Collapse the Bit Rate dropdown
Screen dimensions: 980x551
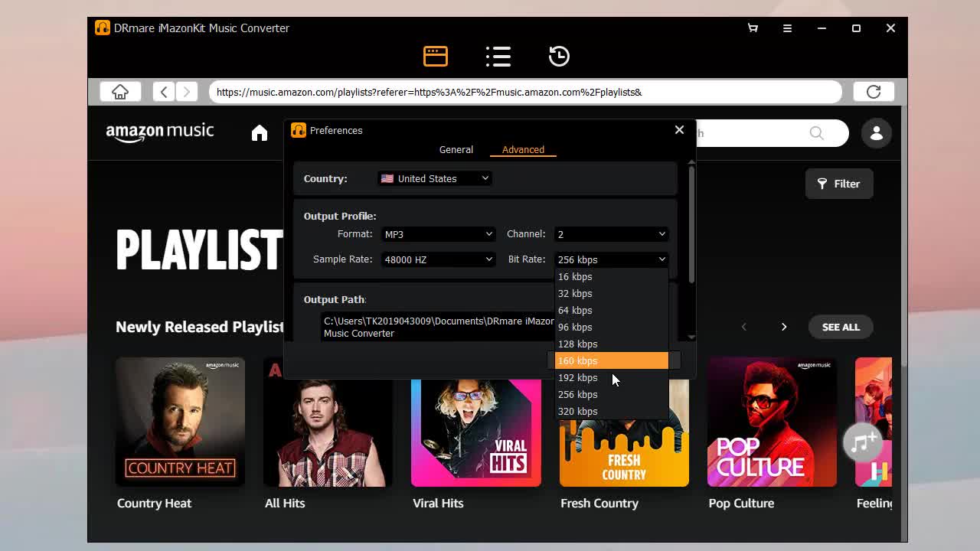611,259
